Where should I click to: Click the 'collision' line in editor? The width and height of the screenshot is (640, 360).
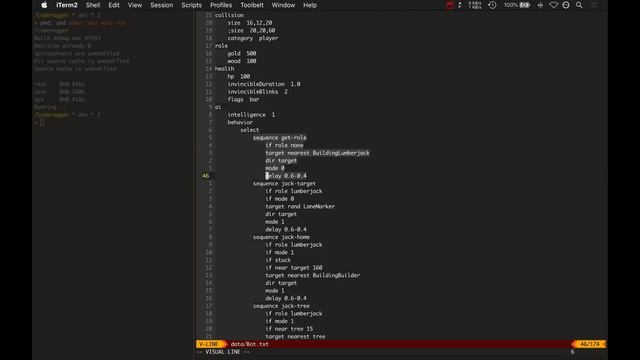coord(229,15)
